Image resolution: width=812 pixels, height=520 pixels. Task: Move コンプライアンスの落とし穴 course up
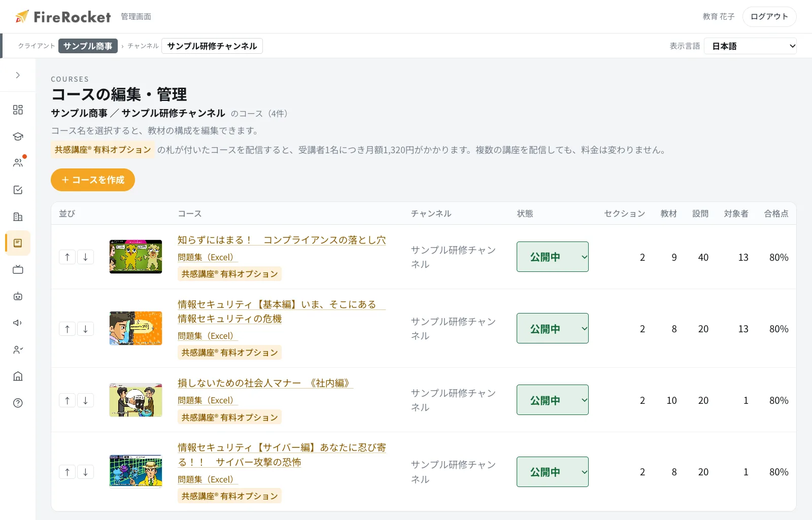[x=67, y=257]
